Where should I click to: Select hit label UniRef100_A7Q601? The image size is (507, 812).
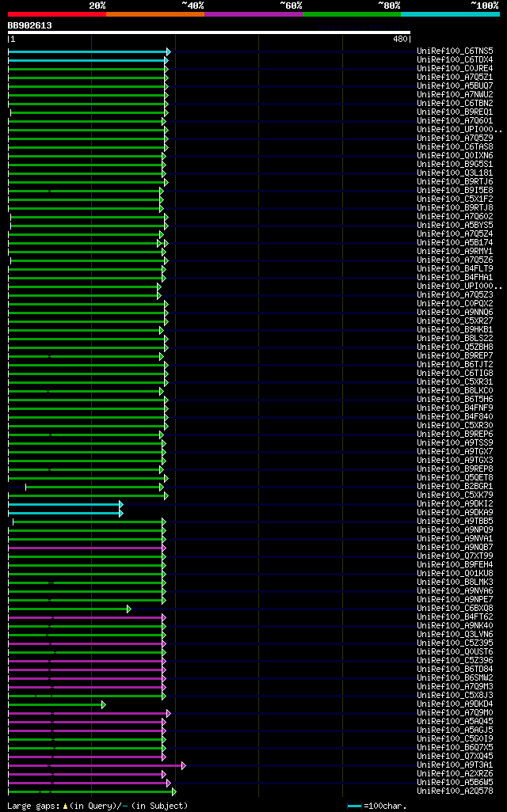click(456, 120)
